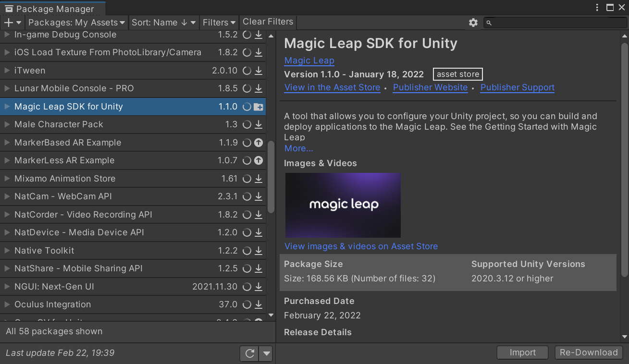Click loading spinner on iTween row
The image size is (629, 364).
pyautogui.click(x=247, y=71)
